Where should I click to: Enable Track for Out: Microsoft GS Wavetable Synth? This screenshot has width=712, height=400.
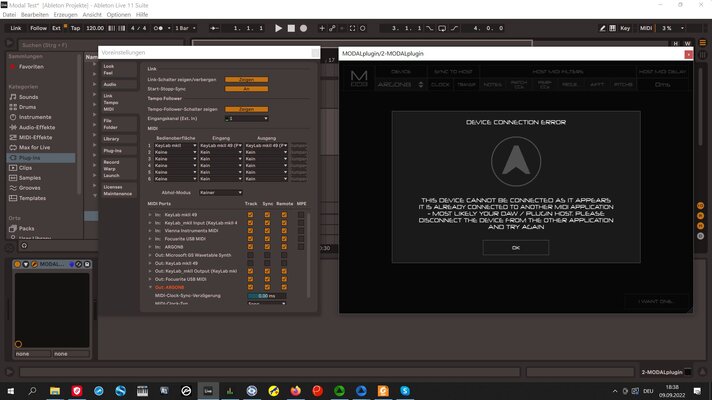pos(250,255)
